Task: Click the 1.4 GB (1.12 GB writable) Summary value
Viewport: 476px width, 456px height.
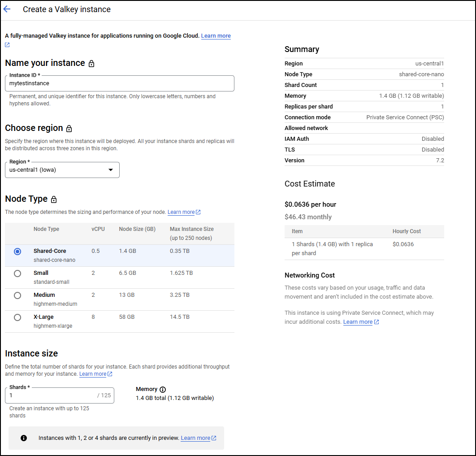Action: [x=411, y=96]
